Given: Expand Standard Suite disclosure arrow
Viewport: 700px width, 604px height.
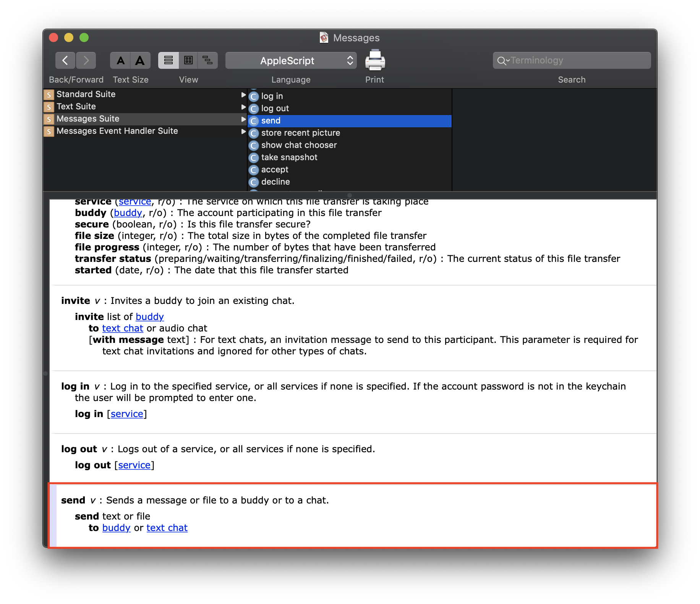Looking at the screenshot, I should pos(243,94).
